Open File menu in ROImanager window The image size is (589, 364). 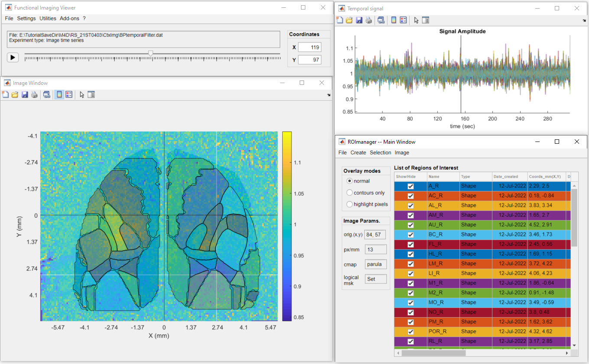coord(343,153)
